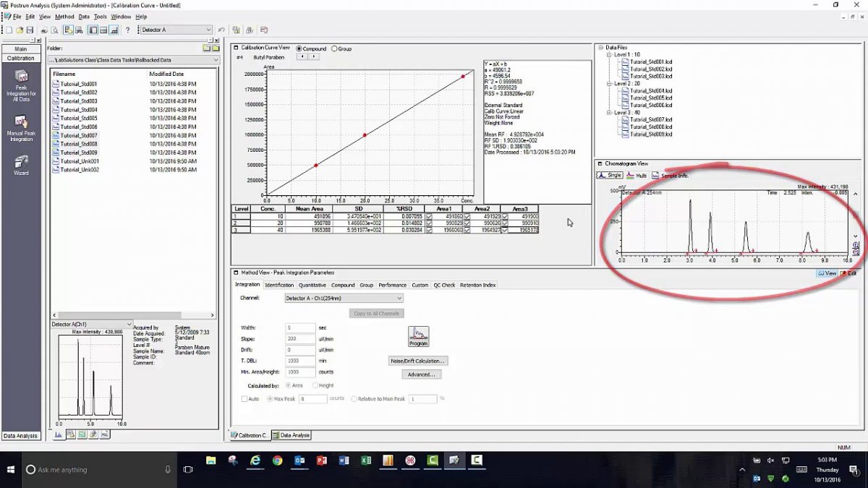This screenshot has width=868, height=488.
Task: Collapse the Level 1 : 10 tree node
Action: pos(610,55)
